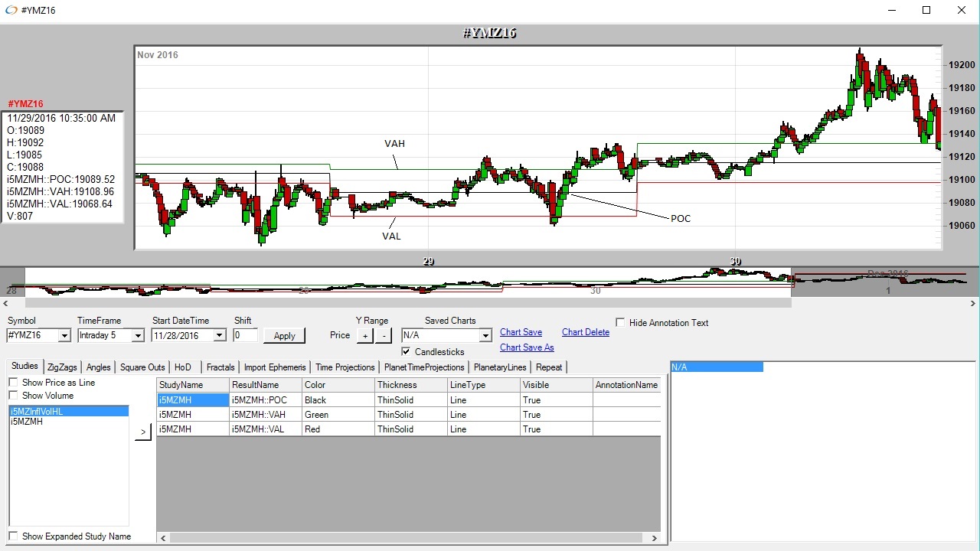Click the Y Range plus button
Image resolution: width=980 pixels, height=551 pixels.
coord(365,335)
